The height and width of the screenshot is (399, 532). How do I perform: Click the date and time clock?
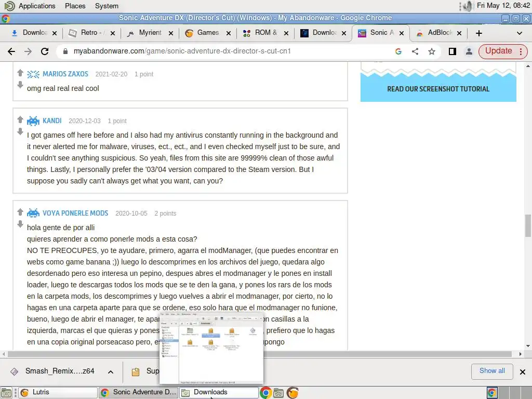(x=503, y=5)
